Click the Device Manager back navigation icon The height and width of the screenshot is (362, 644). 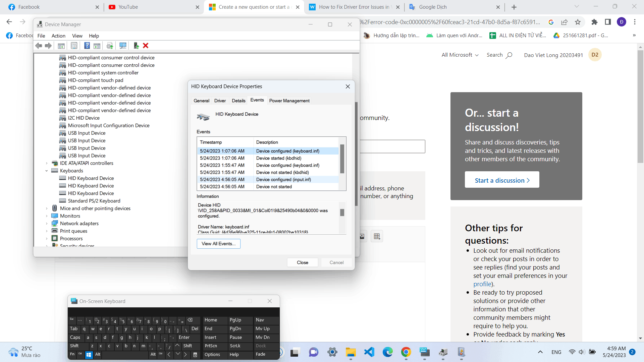(39, 46)
